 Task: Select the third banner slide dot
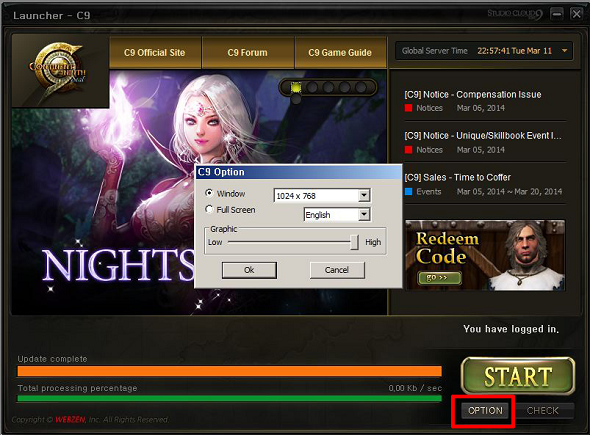[328, 88]
